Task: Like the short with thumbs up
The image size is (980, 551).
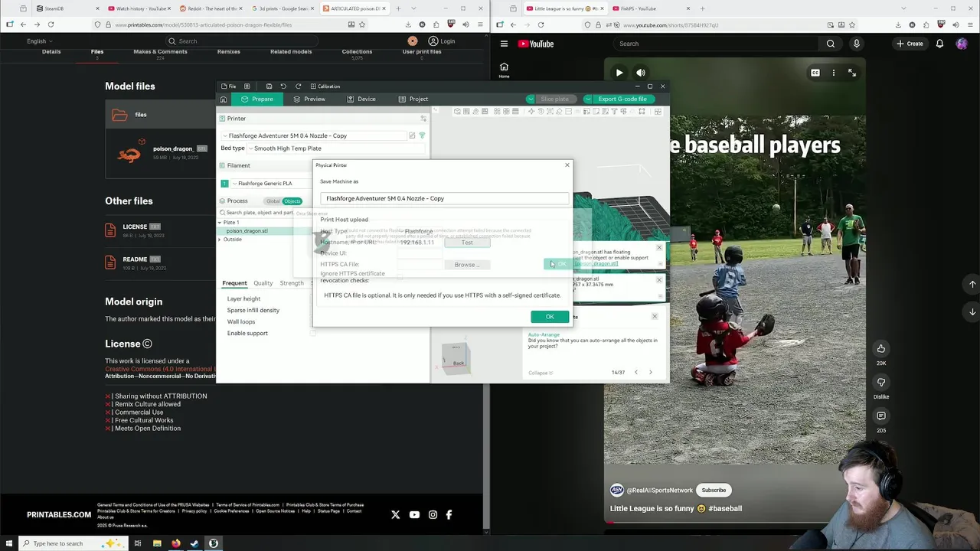Action: 881,349
